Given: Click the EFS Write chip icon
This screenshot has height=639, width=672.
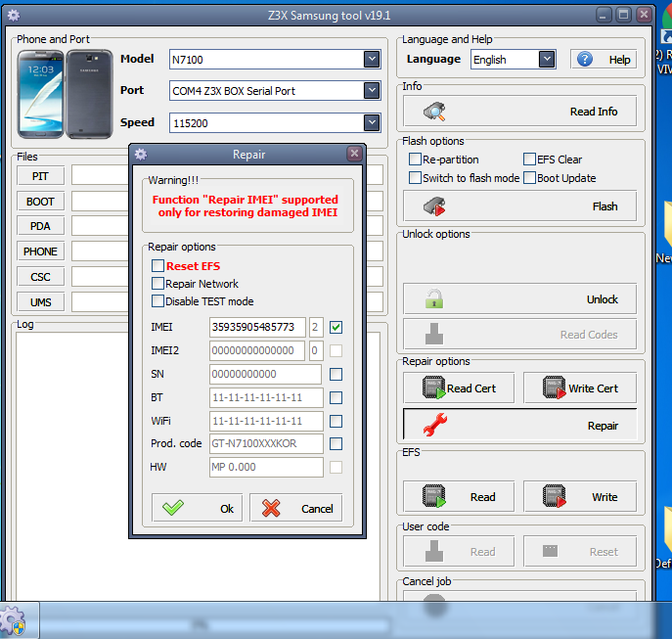Looking at the screenshot, I should 555,496.
